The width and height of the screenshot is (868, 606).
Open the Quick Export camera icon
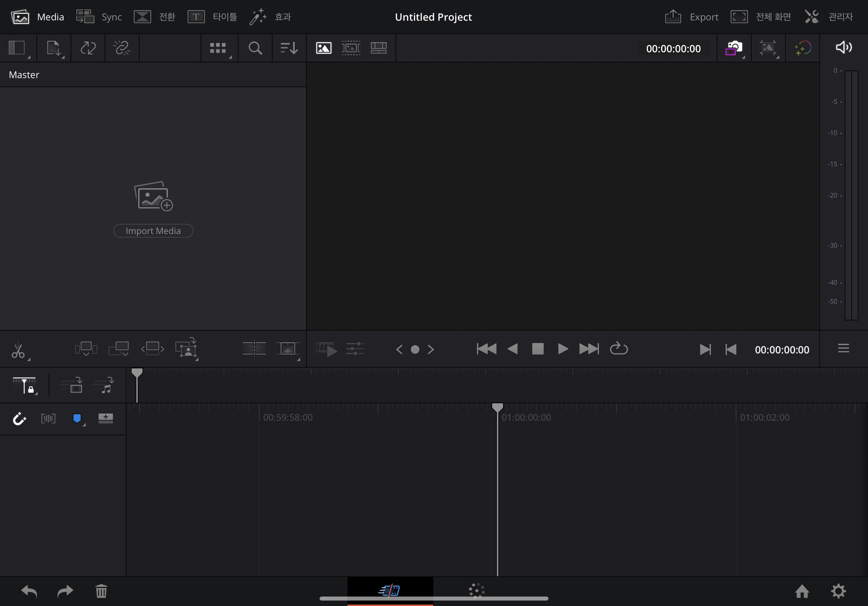734,48
